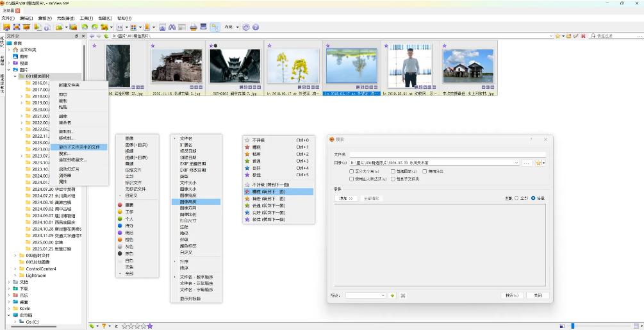Check 使用分类 checkbox in search dialog
Viewport: 644px width, 330px height.
click(425, 171)
